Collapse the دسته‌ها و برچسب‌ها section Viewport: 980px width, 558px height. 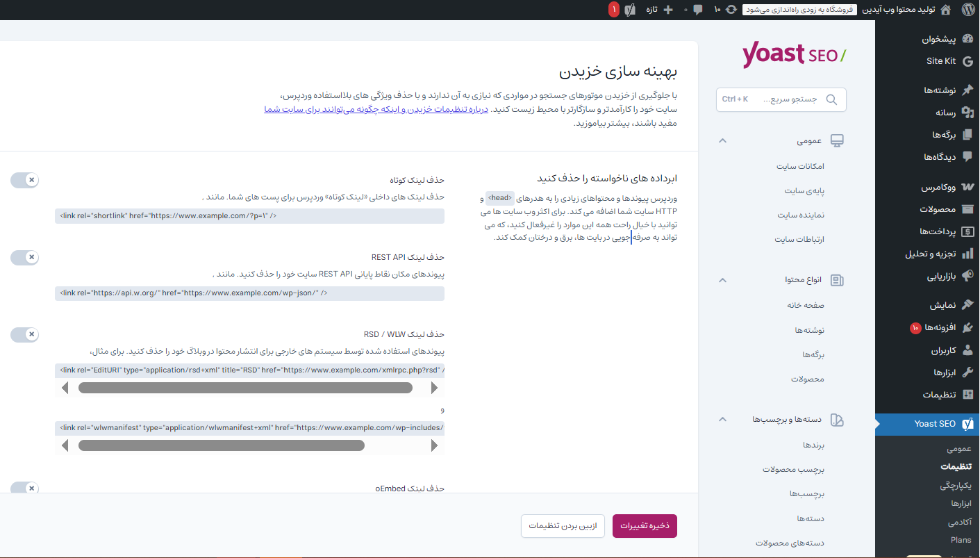(x=722, y=420)
